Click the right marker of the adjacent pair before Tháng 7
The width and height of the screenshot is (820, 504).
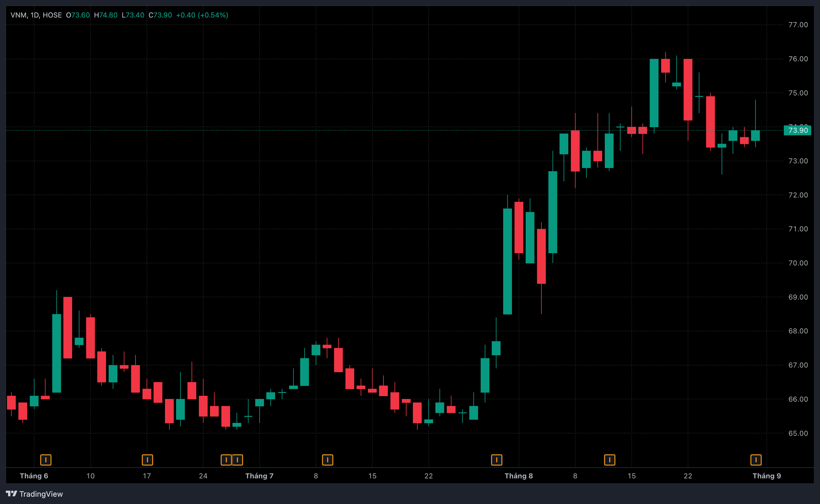238,460
